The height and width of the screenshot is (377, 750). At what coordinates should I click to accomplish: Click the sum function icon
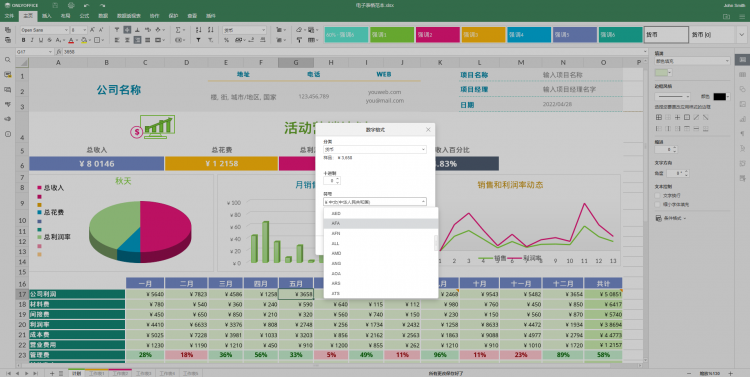coord(178,30)
